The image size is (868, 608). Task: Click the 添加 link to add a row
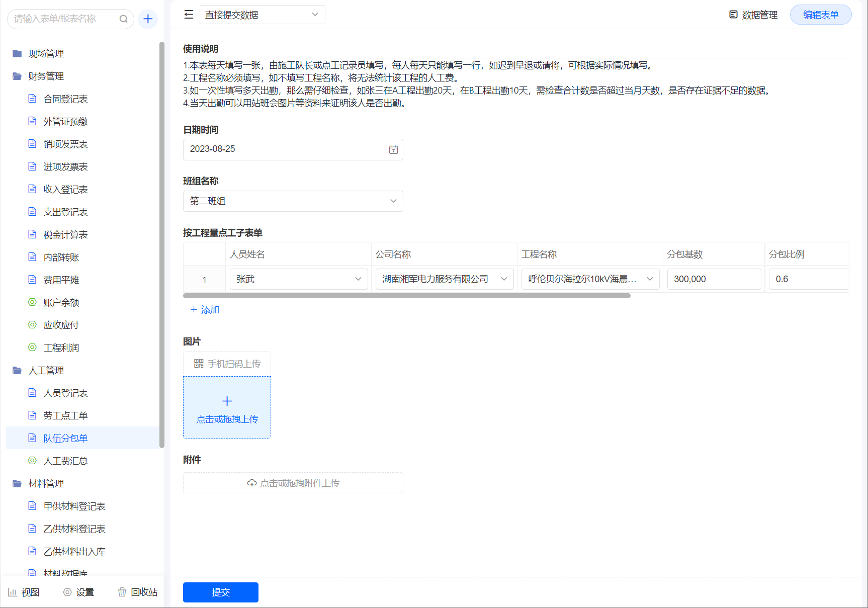pos(205,310)
